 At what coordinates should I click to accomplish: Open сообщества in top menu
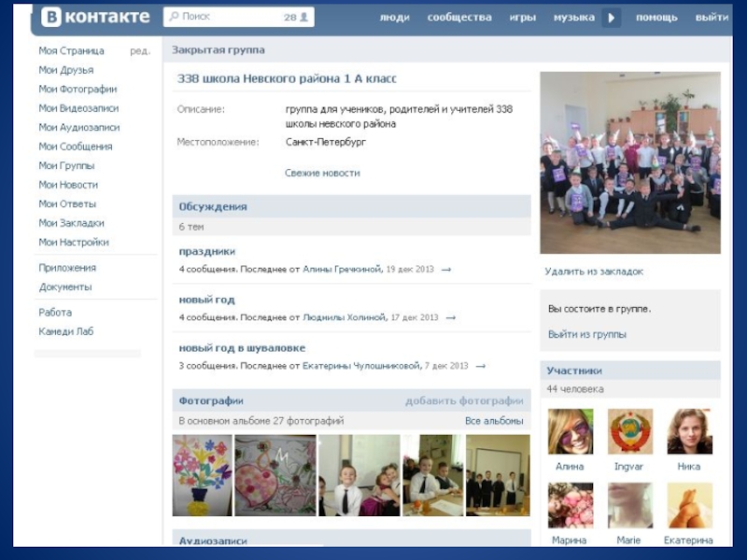[459, 18]
